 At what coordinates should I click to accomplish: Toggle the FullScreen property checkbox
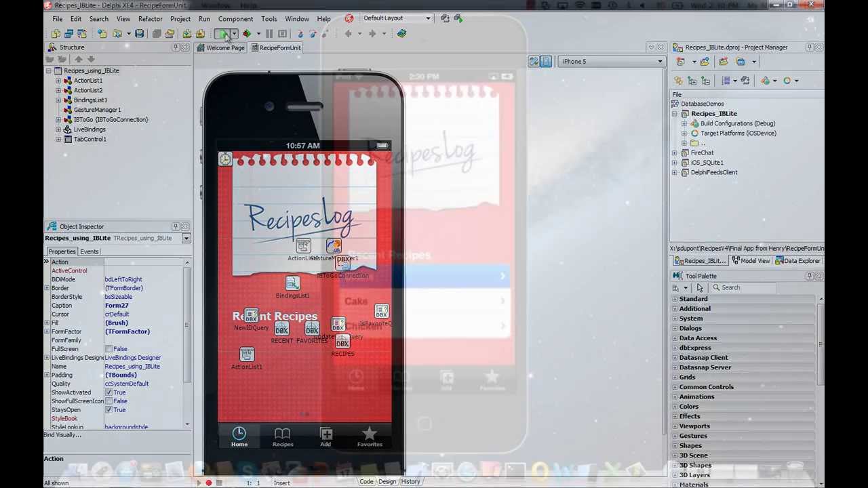[x=108, y=349]
